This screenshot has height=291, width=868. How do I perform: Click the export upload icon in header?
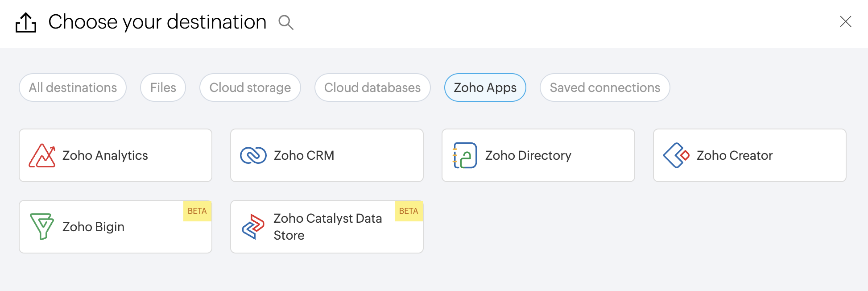click(x=26, y=22)
